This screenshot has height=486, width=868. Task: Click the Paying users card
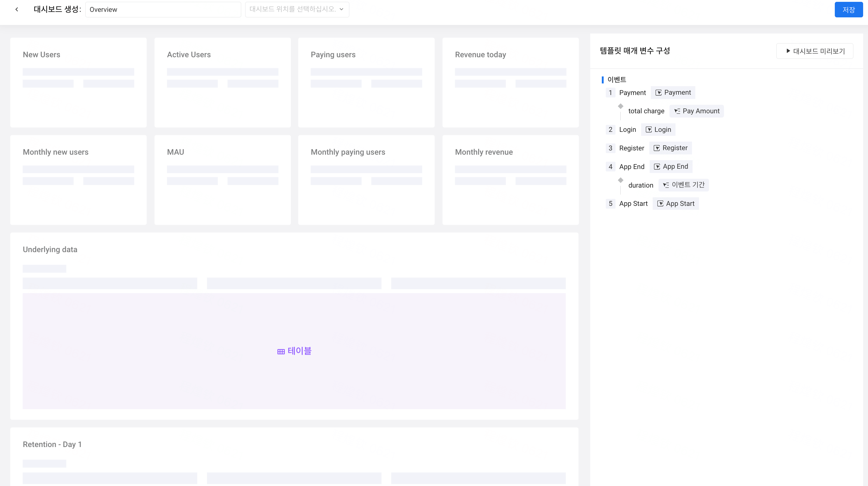(366, 83)
